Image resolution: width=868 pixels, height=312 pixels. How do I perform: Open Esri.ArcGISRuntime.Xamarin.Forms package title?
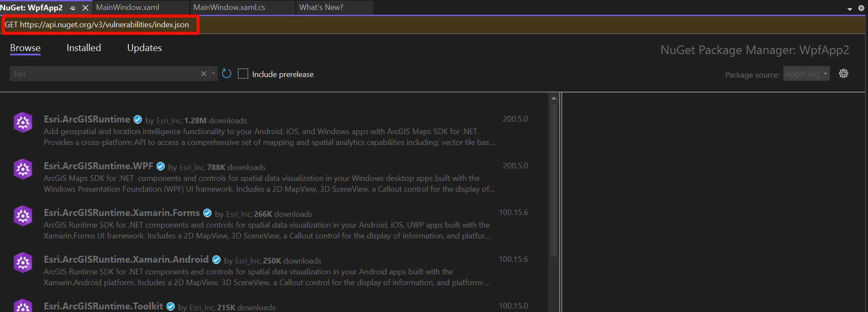122,213
